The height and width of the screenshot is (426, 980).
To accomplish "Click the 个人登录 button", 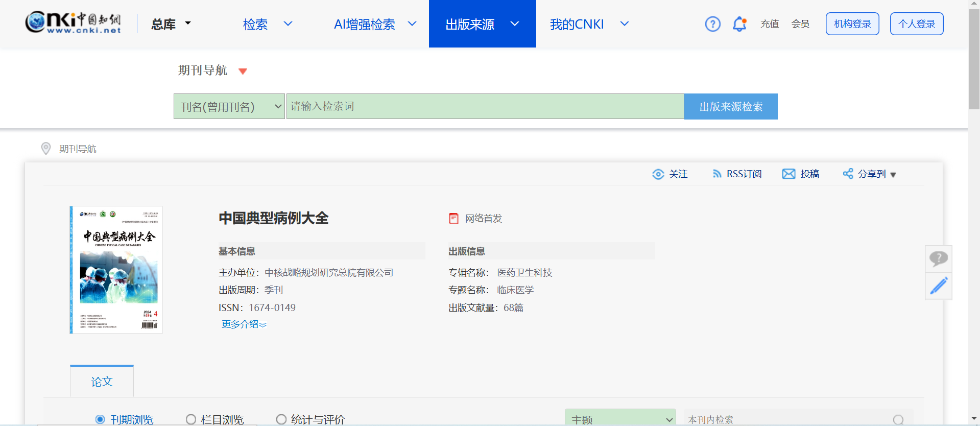I will (x=917, y=24).
